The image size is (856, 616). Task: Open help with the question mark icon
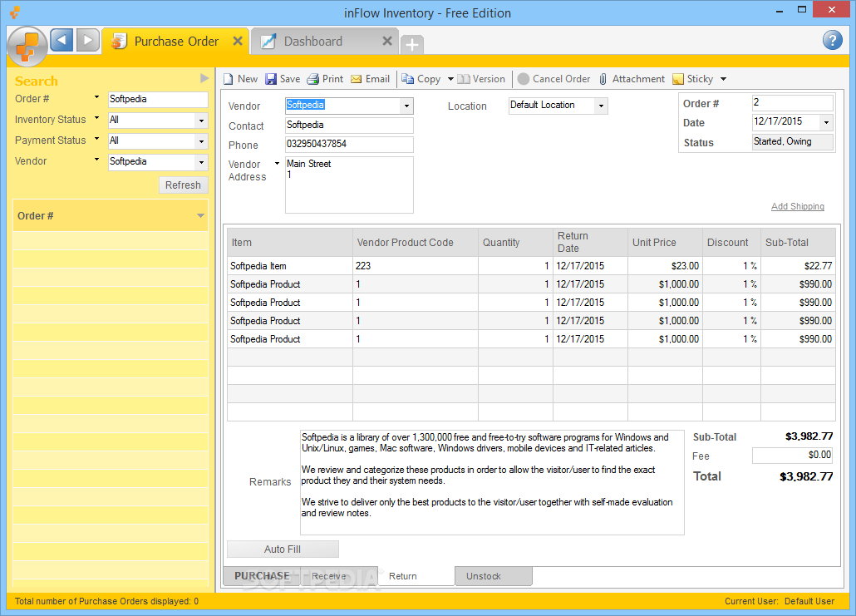[832, 40]
